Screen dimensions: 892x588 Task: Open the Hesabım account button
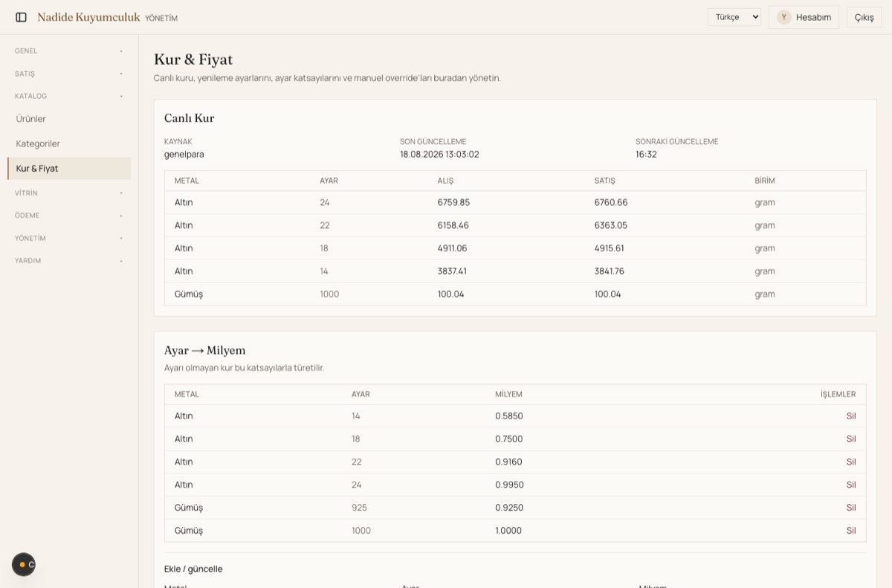coord(804,17)
